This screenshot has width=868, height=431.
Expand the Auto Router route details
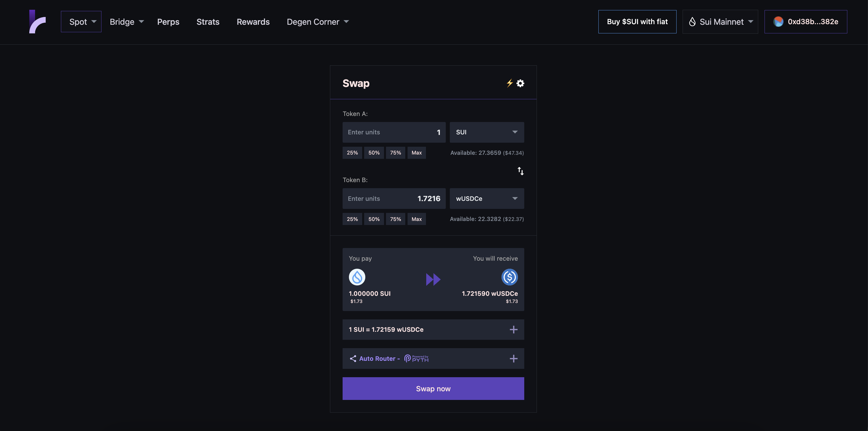click(513, 358)
